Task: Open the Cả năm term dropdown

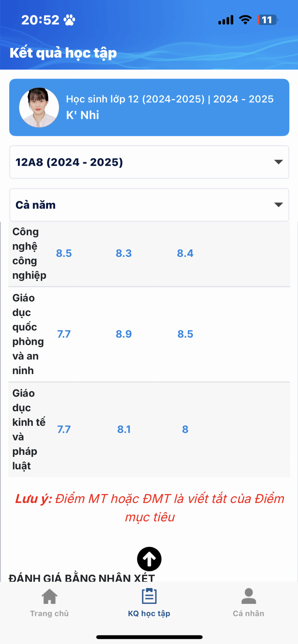Action: [149, 205]
